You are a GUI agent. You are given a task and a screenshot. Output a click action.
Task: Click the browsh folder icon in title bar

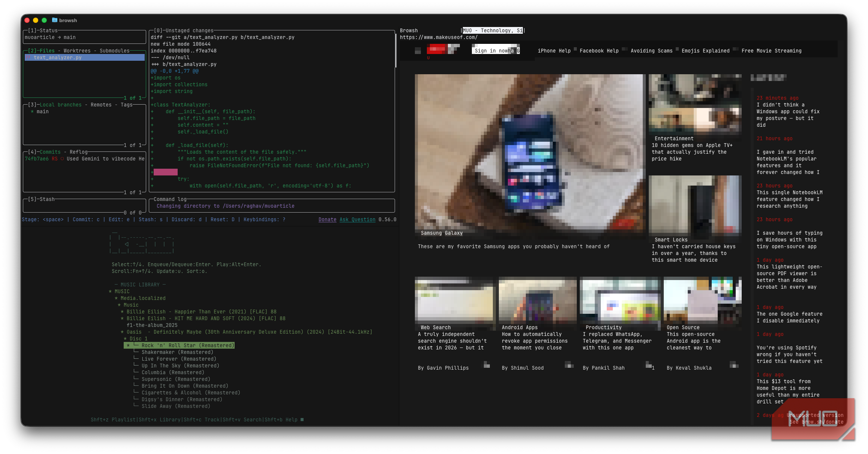[55, 20]
